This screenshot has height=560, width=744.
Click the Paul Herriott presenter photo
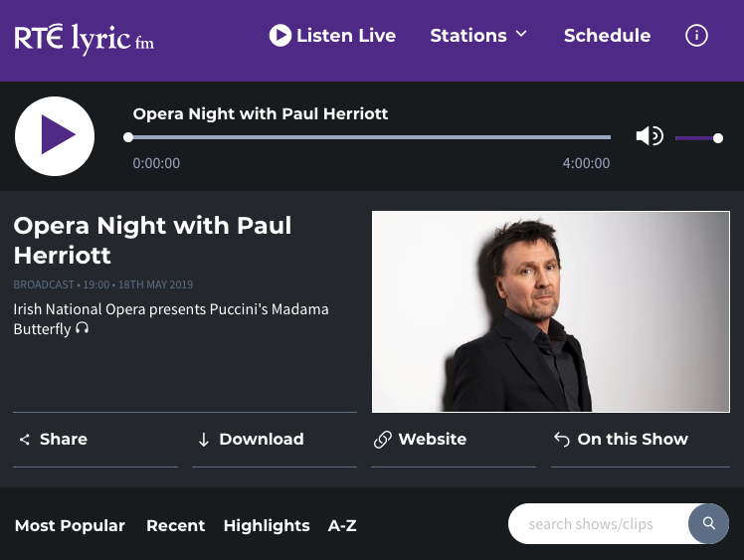coord(550,311)
